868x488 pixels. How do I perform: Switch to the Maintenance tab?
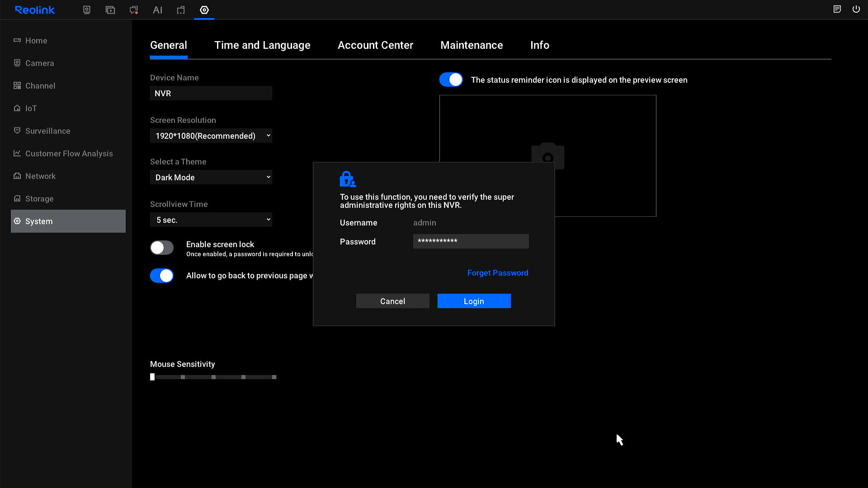[x=472, y=45]
